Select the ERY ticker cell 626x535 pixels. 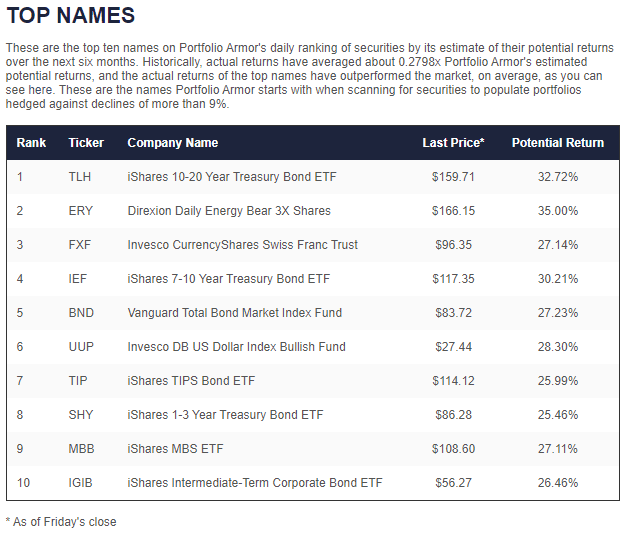(x=80, y=211)
